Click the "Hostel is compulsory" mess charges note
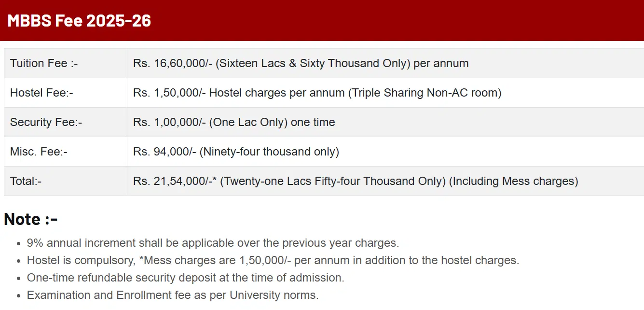This screenshot has width=644, height=310. coord(273,260)
